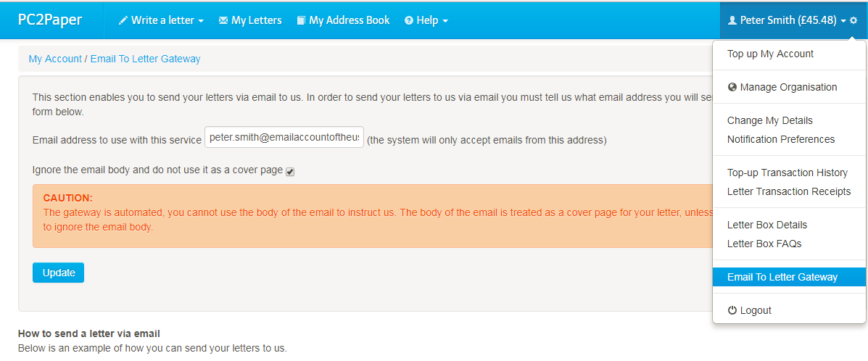The height and width of the screenshot is (361, 868).
Task: Click the PC2Paper logo
Action: pyautogui.click(x=50, y=20)
